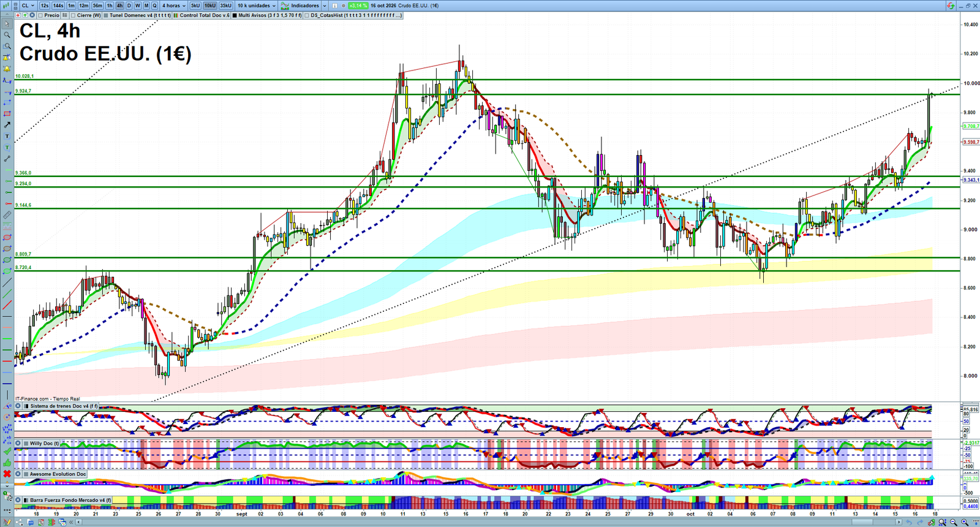The image size is (980, 527).
Task: Select 10kU units button
Action: pyautogui.click(x=210, y=6)
